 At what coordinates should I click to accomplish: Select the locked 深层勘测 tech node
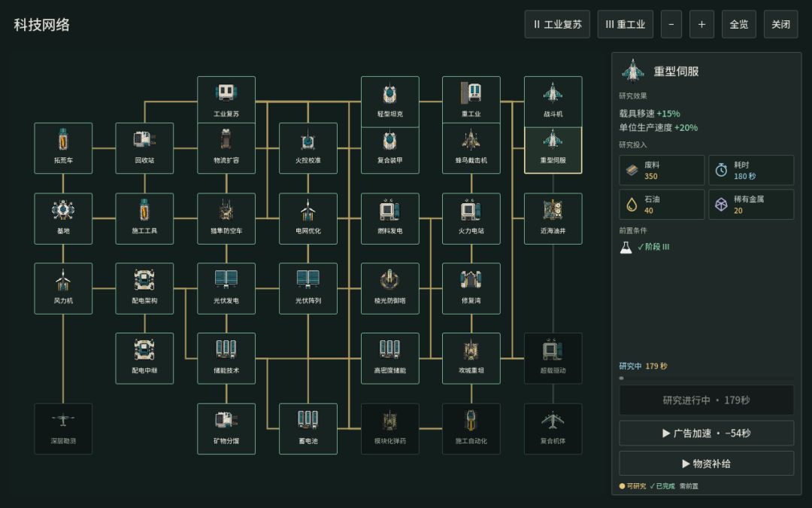[63, 429]
